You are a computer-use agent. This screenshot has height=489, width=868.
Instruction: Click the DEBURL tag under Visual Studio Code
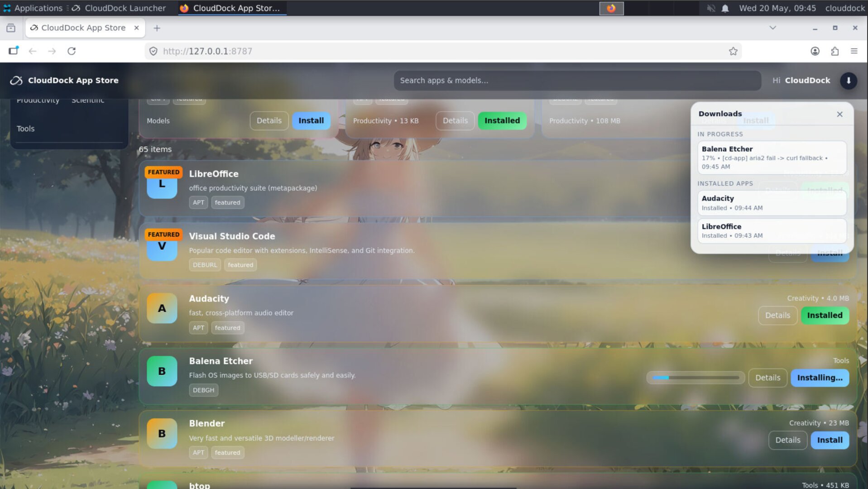coord(205,265)
